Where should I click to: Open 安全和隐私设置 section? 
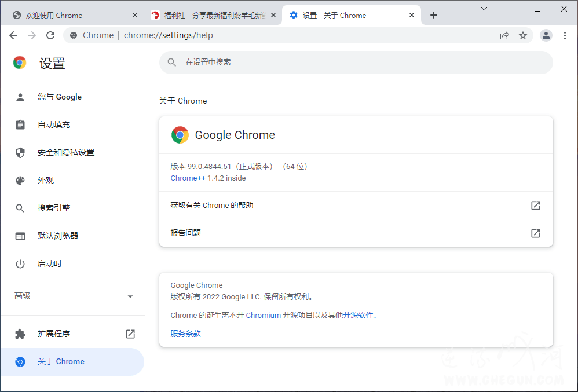(x=73, y=152)
